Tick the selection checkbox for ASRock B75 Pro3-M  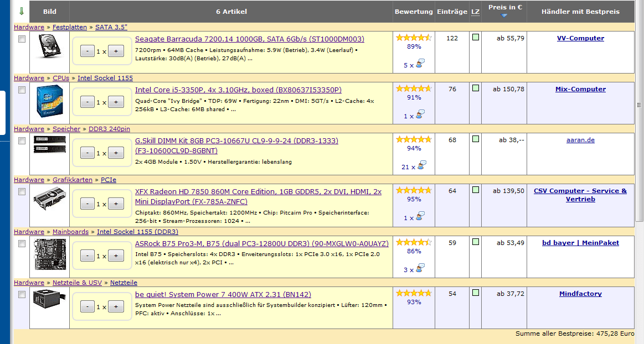click(x=22, y=243)
